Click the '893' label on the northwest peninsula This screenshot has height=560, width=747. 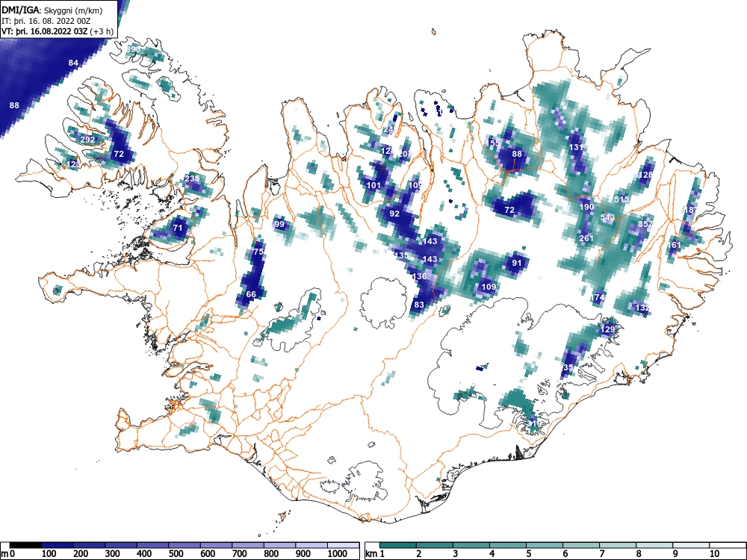click(x=134, y=49)
